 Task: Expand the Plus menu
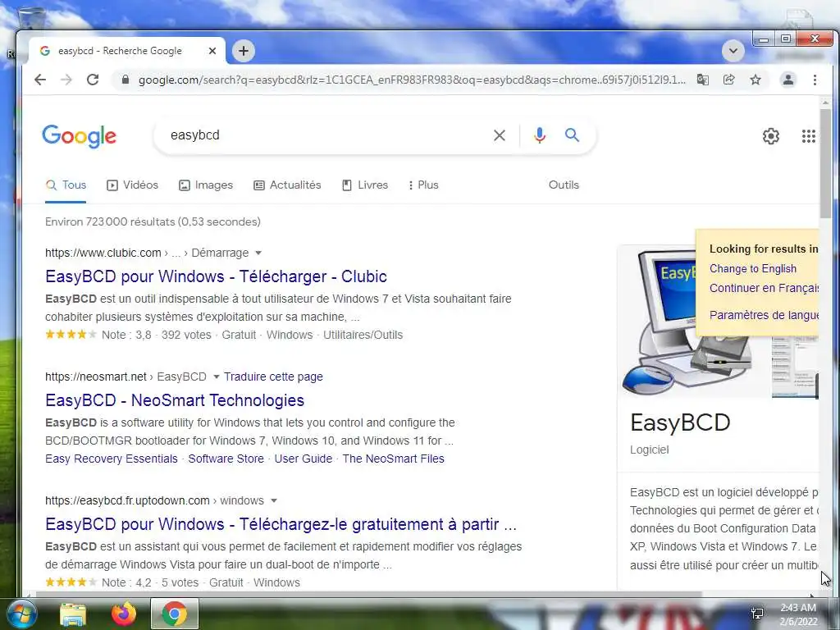[x=423, y=185]
